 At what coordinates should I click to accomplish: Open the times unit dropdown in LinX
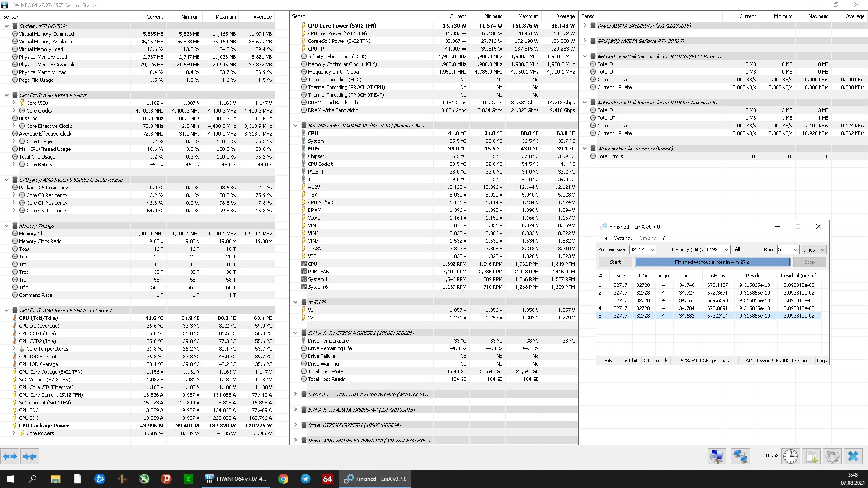[822, 250]
